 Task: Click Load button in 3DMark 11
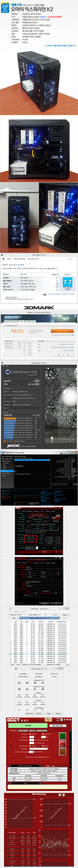58,355
